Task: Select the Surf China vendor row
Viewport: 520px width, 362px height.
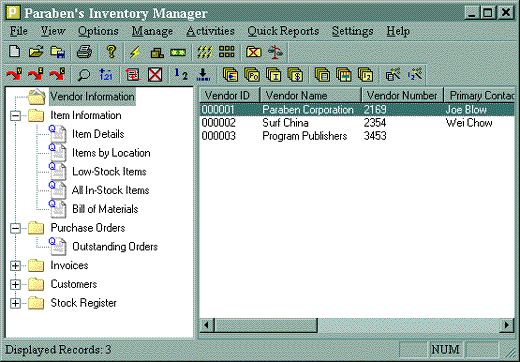Action: pos(357,123)
